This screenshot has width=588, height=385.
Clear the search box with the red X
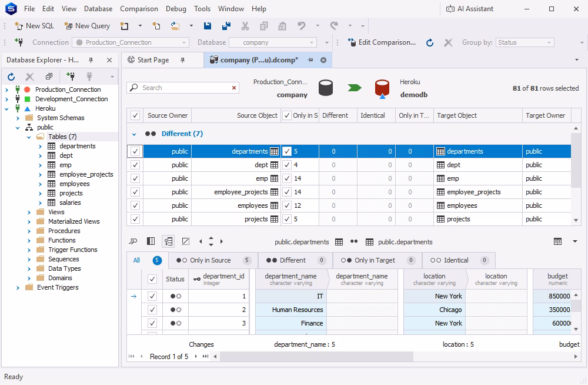click(x=234, y=88)
